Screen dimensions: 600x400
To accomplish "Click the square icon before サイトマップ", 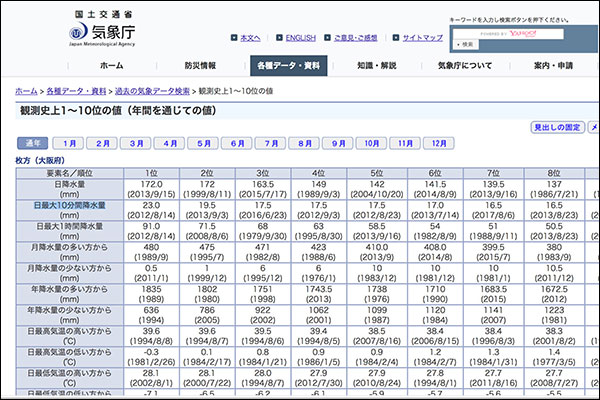I will click(396, 38).
